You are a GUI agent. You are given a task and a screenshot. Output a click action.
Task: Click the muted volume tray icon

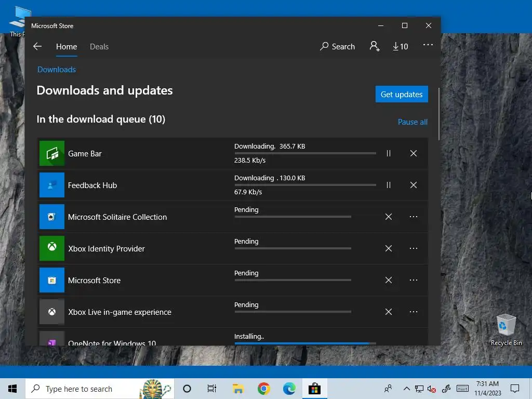click(432, 389)
